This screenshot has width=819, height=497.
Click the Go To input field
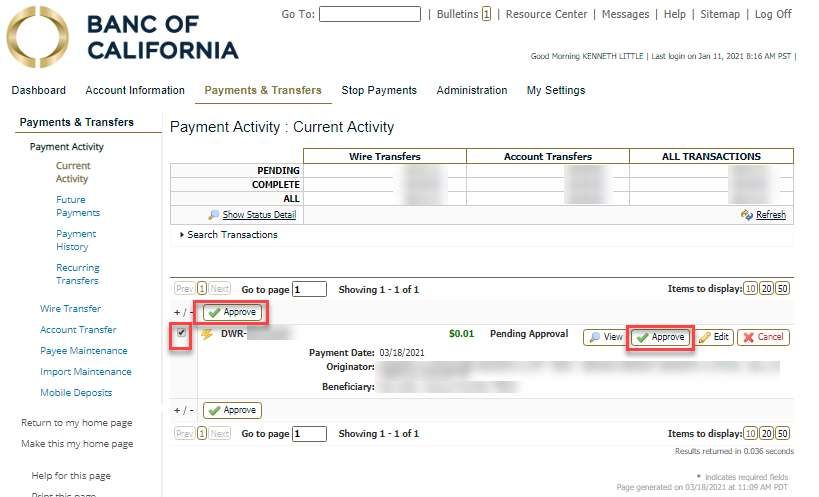370,14
